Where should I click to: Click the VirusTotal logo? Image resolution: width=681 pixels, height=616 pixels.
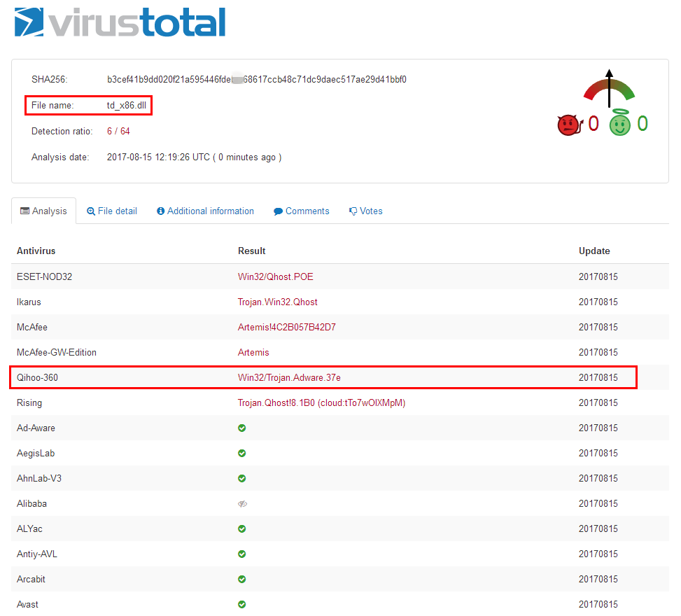coord(120,22)
